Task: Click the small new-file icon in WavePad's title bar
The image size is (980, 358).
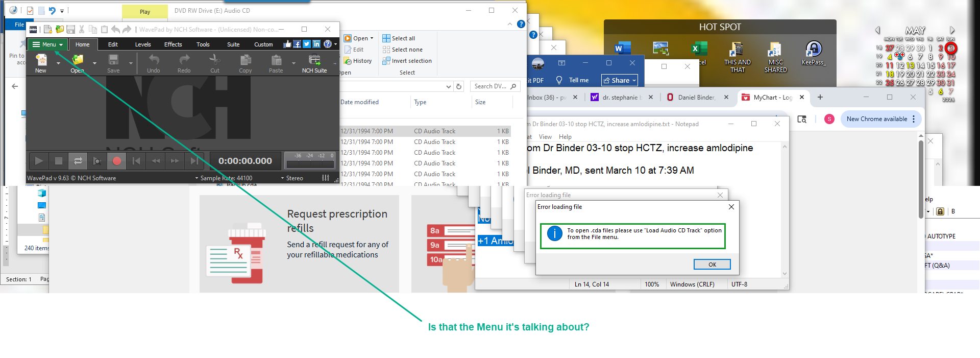Action: [48, 29]
